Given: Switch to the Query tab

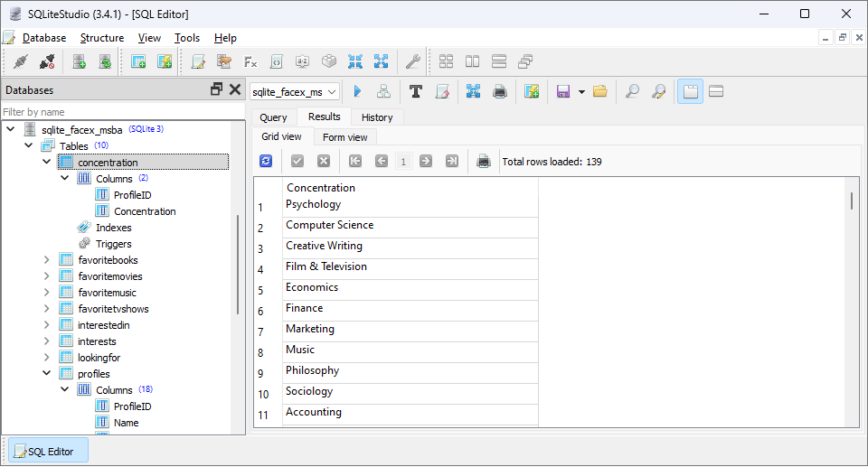Looking at the screenshot, I should 273,117.
